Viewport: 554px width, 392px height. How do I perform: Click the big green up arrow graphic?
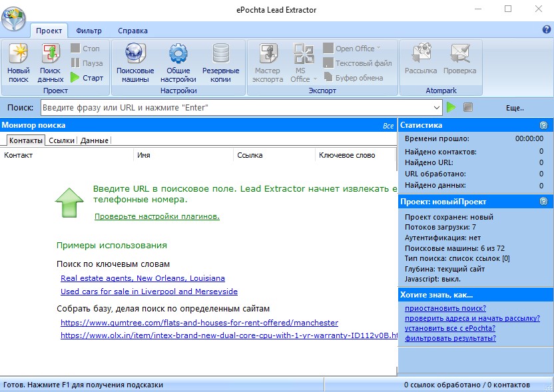69,202
